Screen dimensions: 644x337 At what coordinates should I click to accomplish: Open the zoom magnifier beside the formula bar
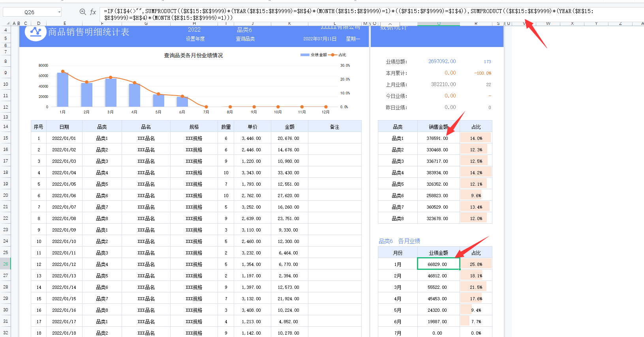[83, 12]
